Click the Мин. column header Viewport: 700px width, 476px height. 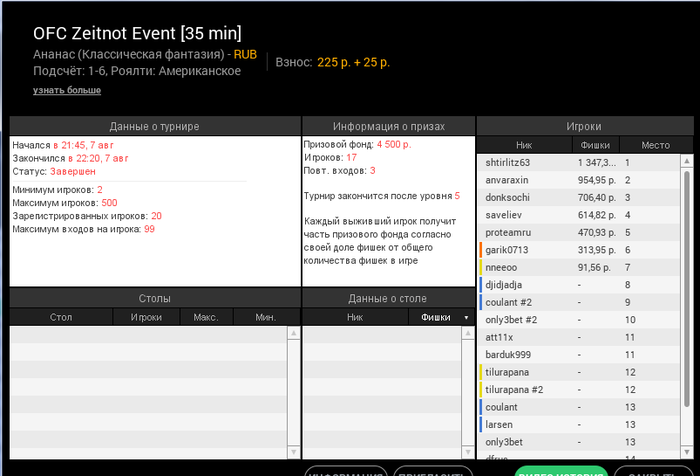click(x=266, y=317)
